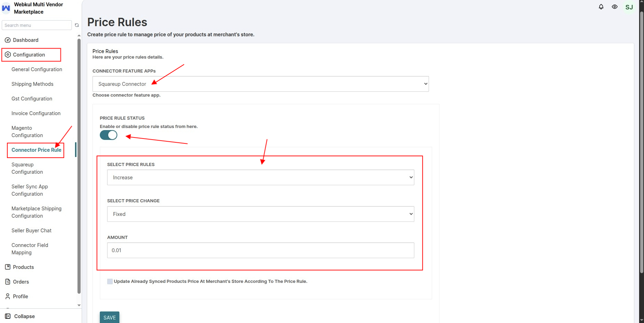Screen dimensions: 644x323
Task: Click the Collapse sidebar label
Action: [x=24, y=316]
